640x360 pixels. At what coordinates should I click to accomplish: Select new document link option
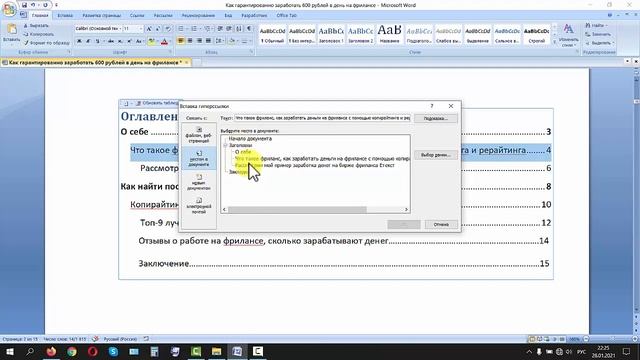click(x=199, y=182)
